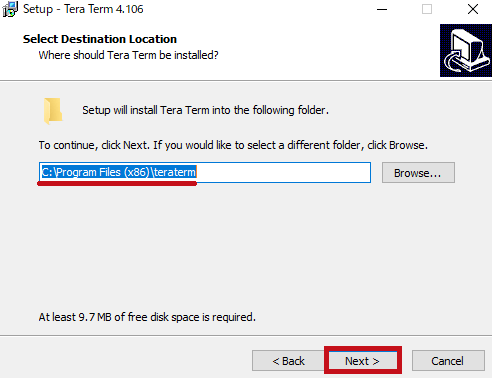Image resolution: width=492 pixels, height=378 pixels.
Task: Cancel the Tera Term installation
Action: pyautogui.click(x=448, y=361)
